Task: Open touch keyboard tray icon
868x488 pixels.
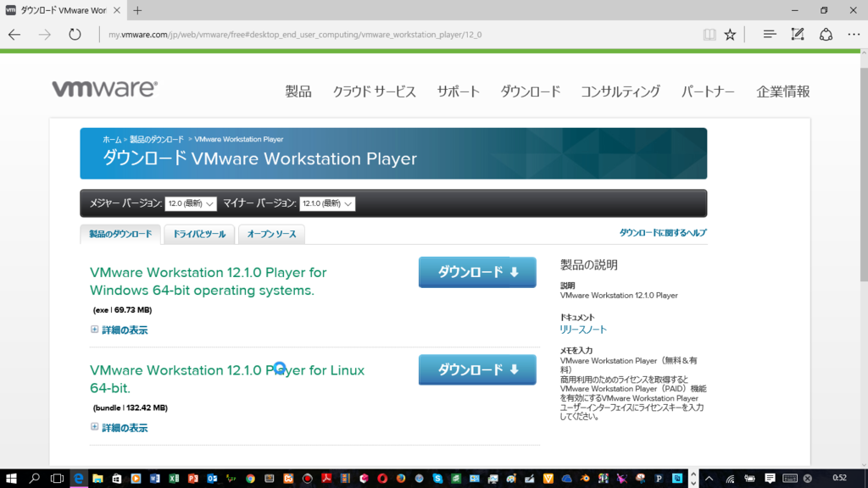Action: 790,479
